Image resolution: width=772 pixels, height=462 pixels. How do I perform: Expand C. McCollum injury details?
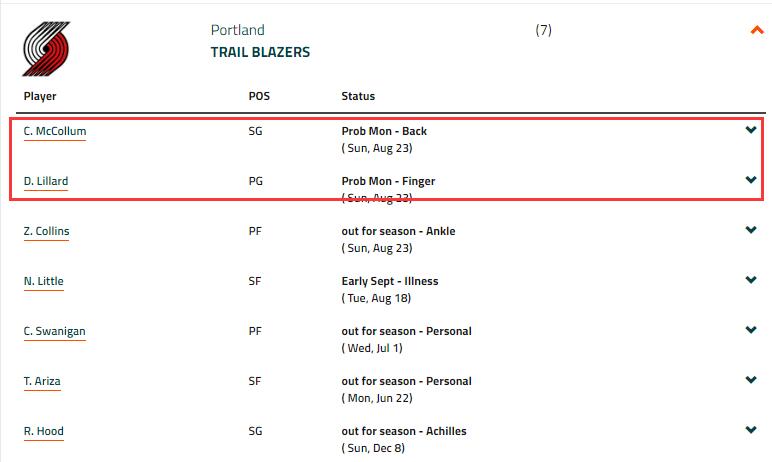751,130
